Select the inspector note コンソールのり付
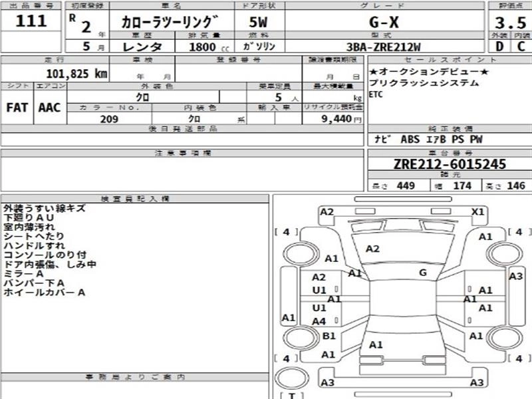Image resolution: width=532 pixels, height=399 pixels. click(x=45, y=255)
